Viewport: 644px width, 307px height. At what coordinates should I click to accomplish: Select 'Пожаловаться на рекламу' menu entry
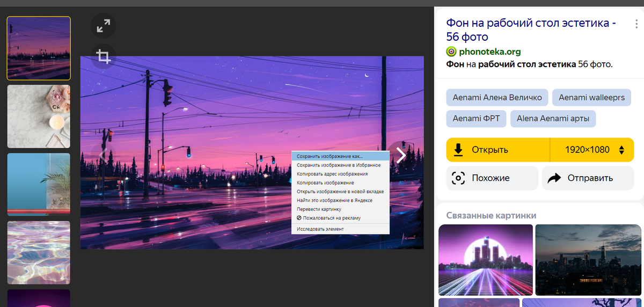tap(340, 218)
